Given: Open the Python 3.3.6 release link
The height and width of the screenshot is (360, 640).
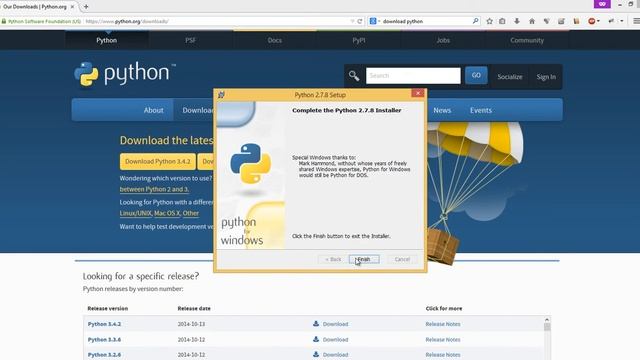Looking at the screenshot, I should [x=104, y=340].
